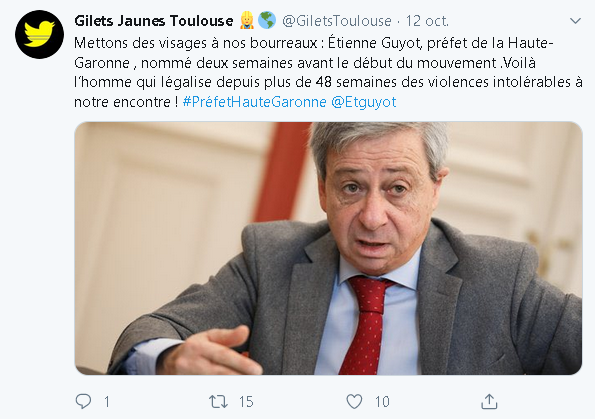The image size is (595, 419).
Task: Like the tweet with the heart icon
Action: pos(354,402)
